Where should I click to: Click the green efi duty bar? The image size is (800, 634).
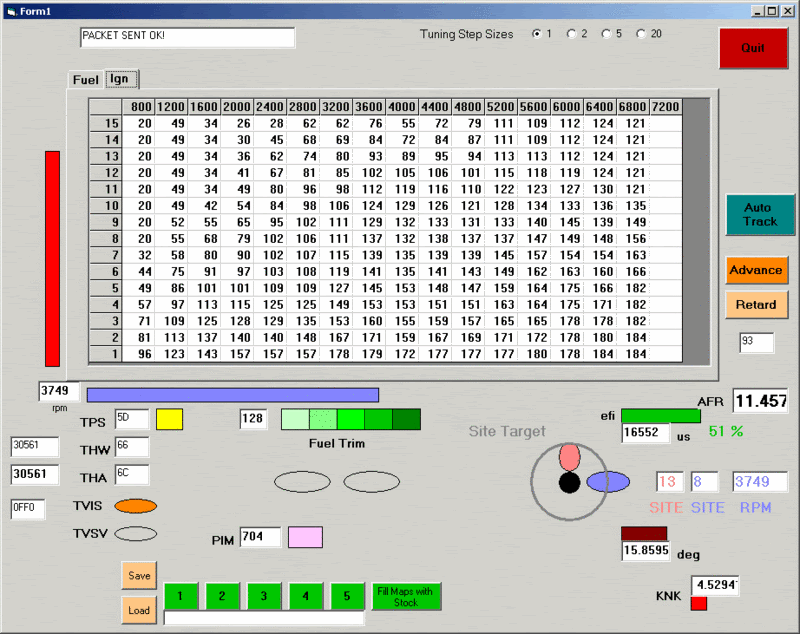(x=661, y=416)
